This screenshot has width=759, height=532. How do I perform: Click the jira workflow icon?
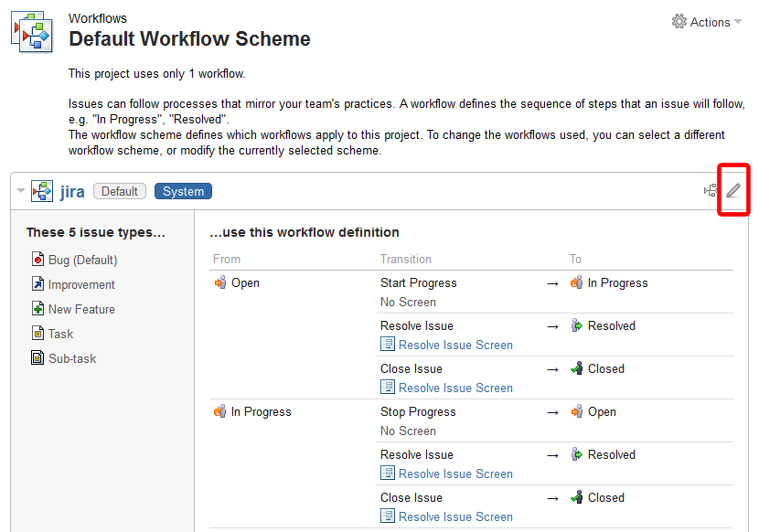[42, 191]
